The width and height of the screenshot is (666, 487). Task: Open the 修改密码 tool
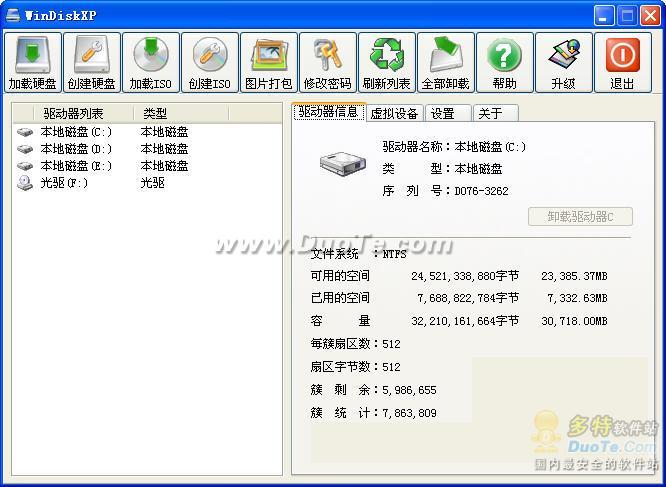[x=328, y=62]
